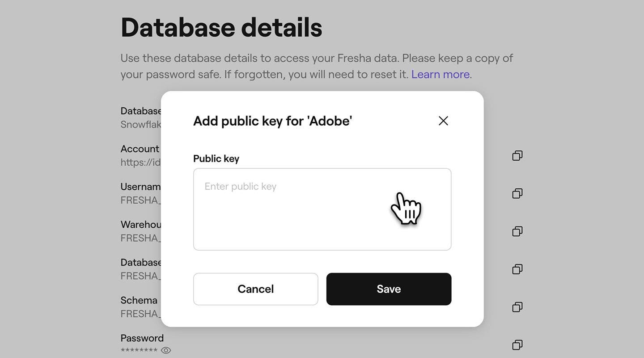644x358 pixels.
Task: Copy the Username value
Action: coord(517,193)
